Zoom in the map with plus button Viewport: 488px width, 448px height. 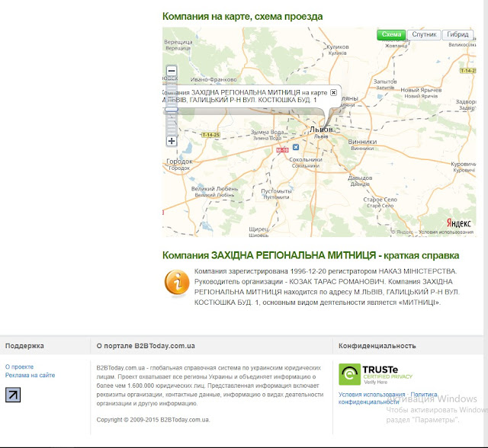click(172, 141)
